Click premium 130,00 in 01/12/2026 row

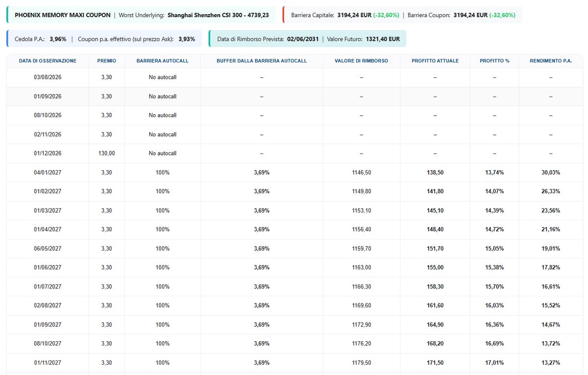[107, 153]
